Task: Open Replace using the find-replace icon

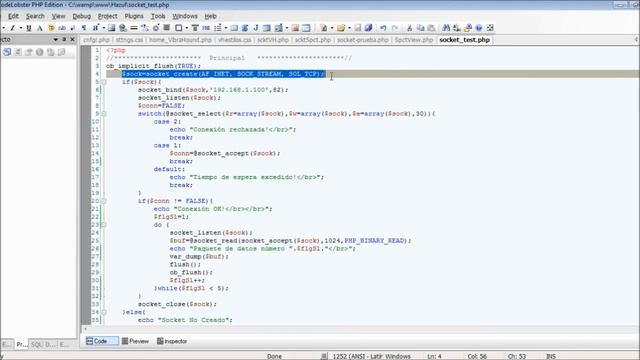Action: 457,28
